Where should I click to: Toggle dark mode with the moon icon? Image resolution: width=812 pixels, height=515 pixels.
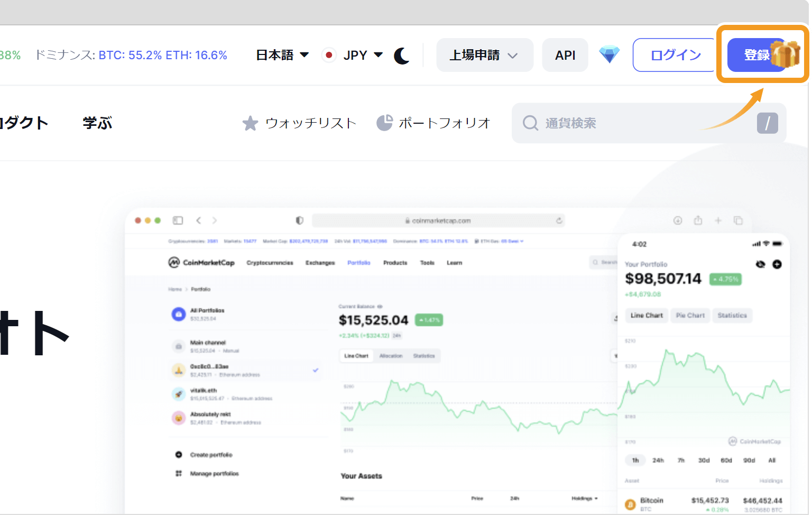pos(402,55)
